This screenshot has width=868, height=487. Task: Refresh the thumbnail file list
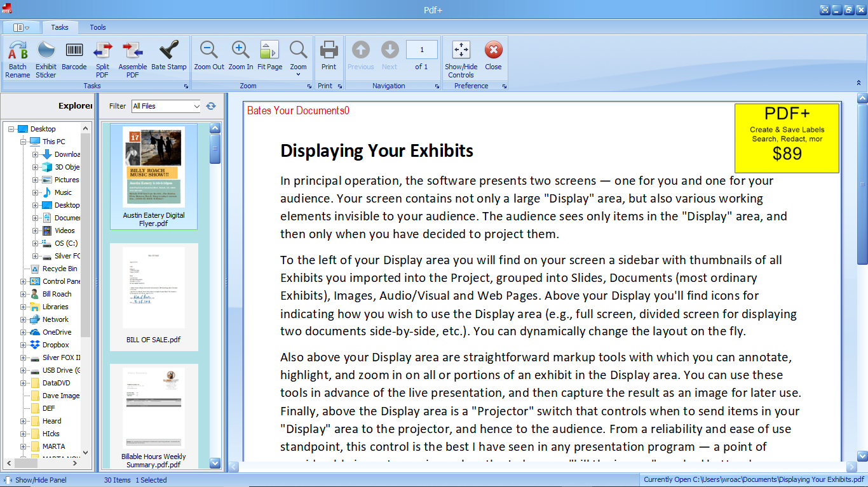click(x=210, y=106)
